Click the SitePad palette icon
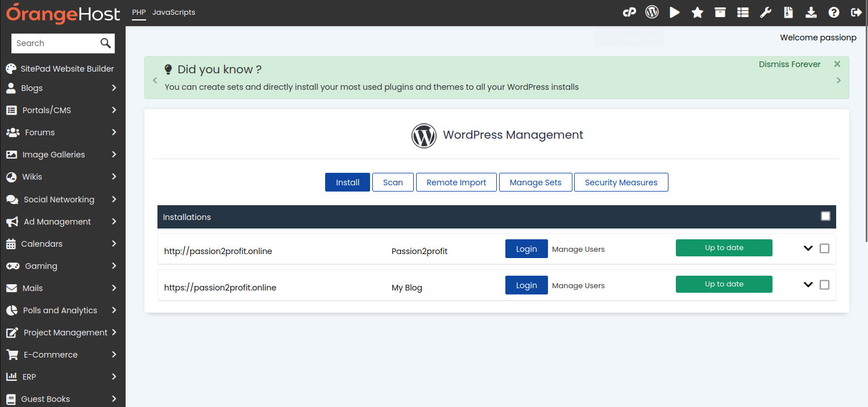The width and height of the screenshot is (868, 407). click(x=11, y=69)
